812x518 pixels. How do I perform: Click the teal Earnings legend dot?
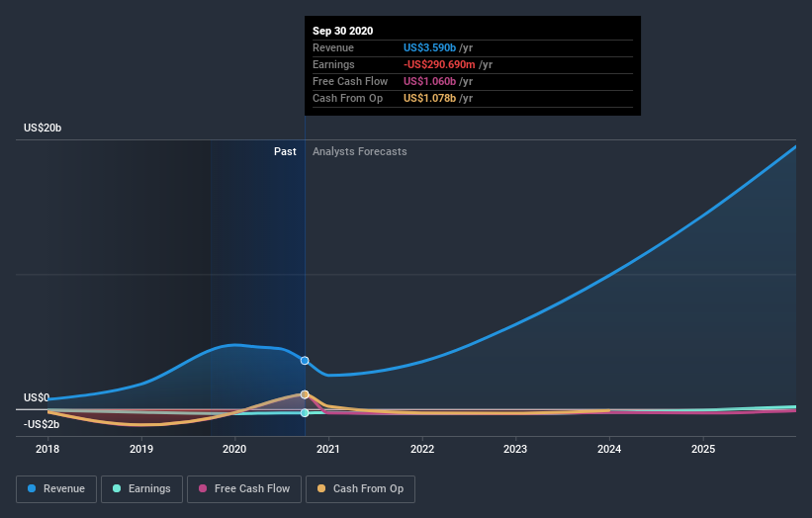[x=117, y=488]
